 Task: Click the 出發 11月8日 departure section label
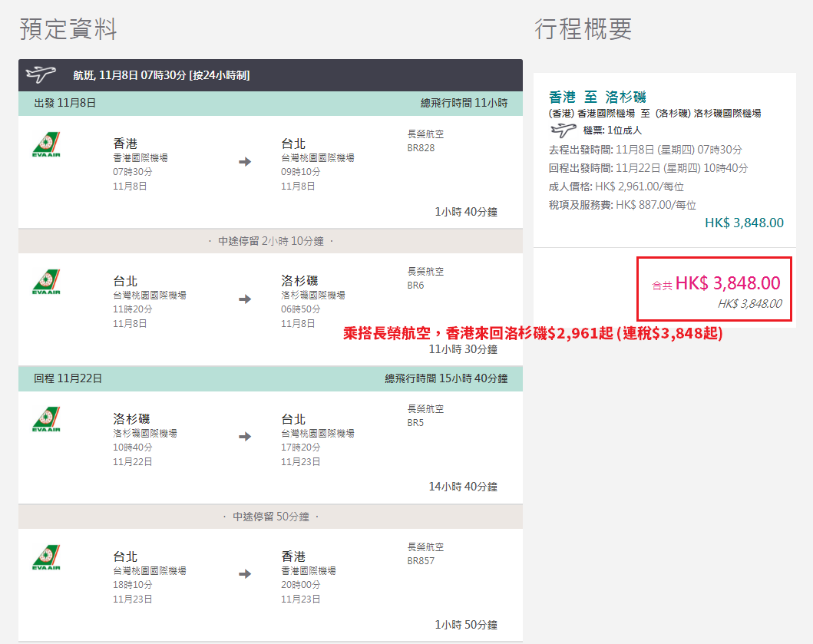click(64, 103)
